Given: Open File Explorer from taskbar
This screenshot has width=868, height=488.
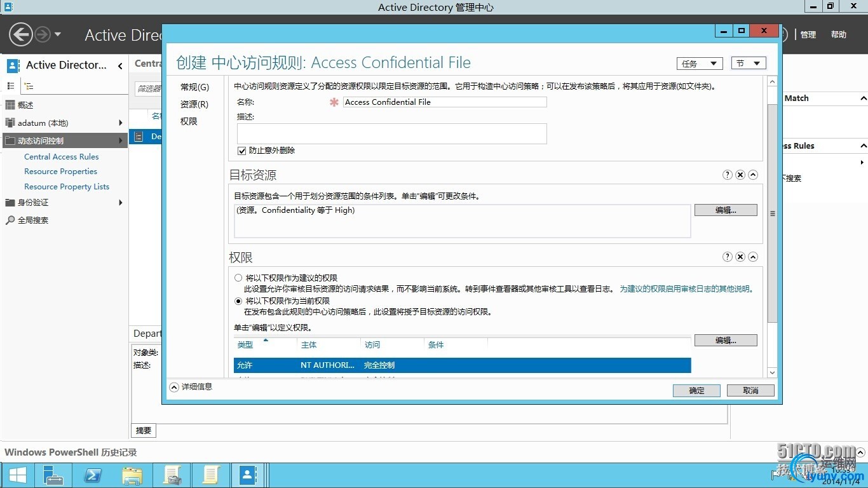Looking at the screenshot, I should point(132,475).
